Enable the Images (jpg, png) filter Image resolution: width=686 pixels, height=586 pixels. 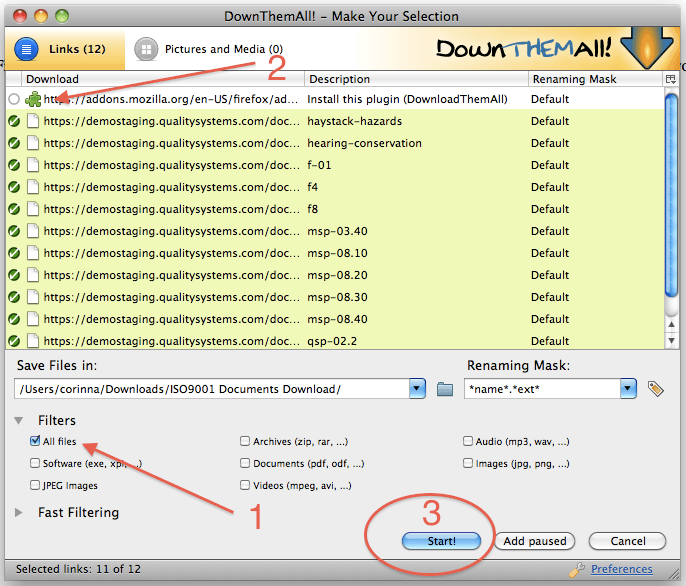(x=468, y=463)
